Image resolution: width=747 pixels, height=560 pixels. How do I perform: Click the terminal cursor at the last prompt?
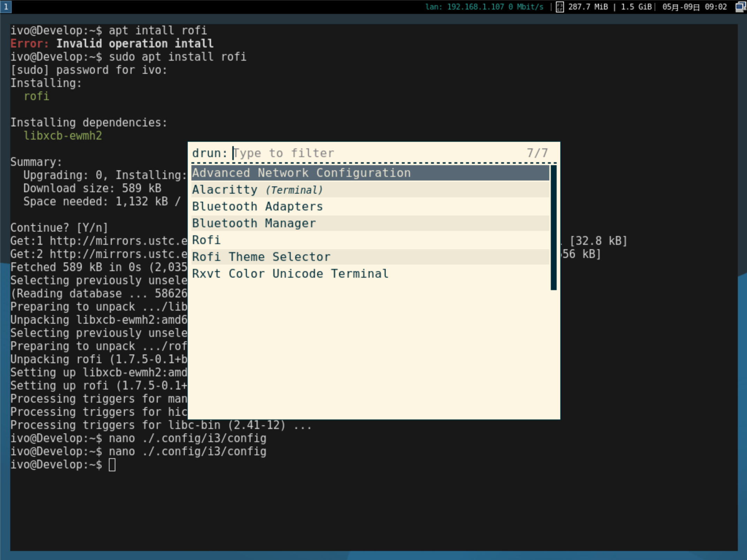[112, 465]
